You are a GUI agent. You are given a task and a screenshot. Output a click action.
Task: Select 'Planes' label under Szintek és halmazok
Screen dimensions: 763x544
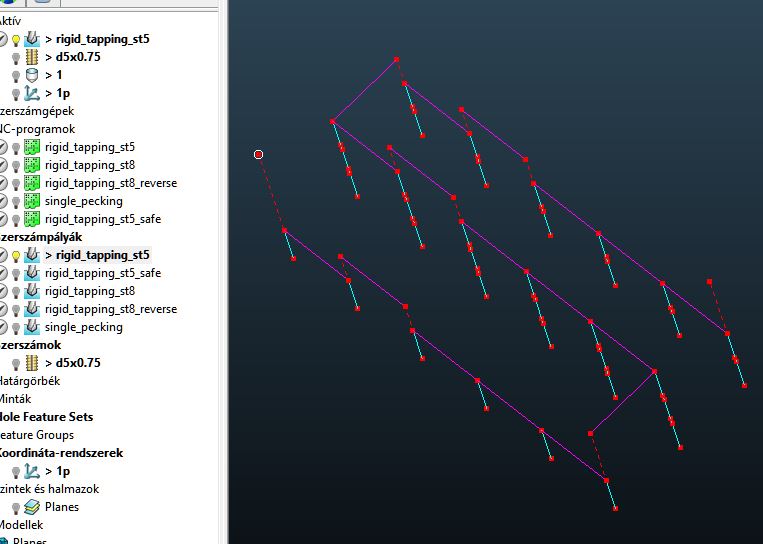click(x=62, y=507)
